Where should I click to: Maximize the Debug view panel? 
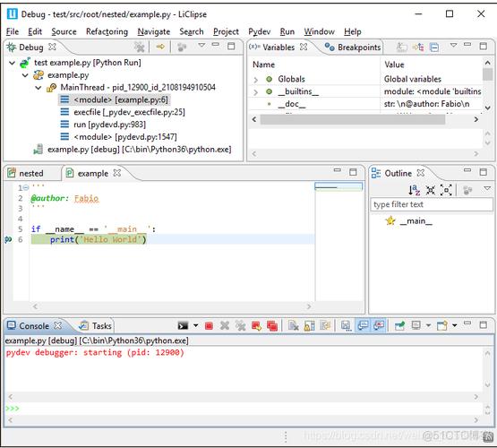tap(231, 46)
